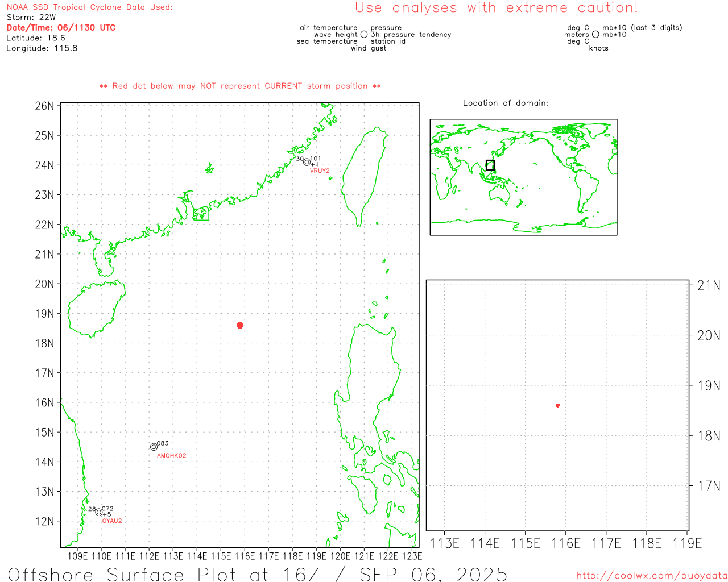Click the 19N label on main map axis

[44, 313]
